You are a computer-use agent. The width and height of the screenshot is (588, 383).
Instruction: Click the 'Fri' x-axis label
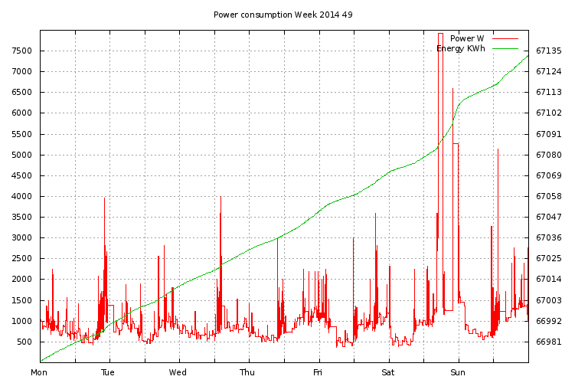[317, 372]
